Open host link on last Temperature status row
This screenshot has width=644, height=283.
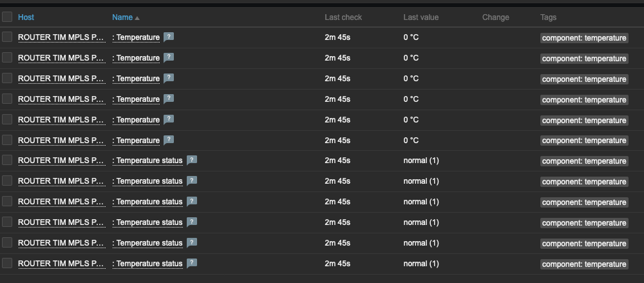point(61,264)
